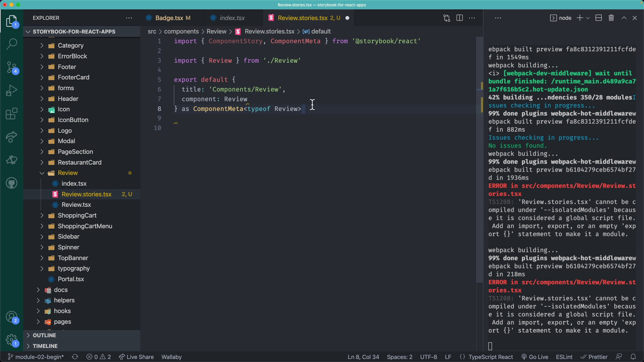Image resolution: width=644 pixels, height=362 pixels.
Task: Split the terminal panel
Action: tap(598, 18)
